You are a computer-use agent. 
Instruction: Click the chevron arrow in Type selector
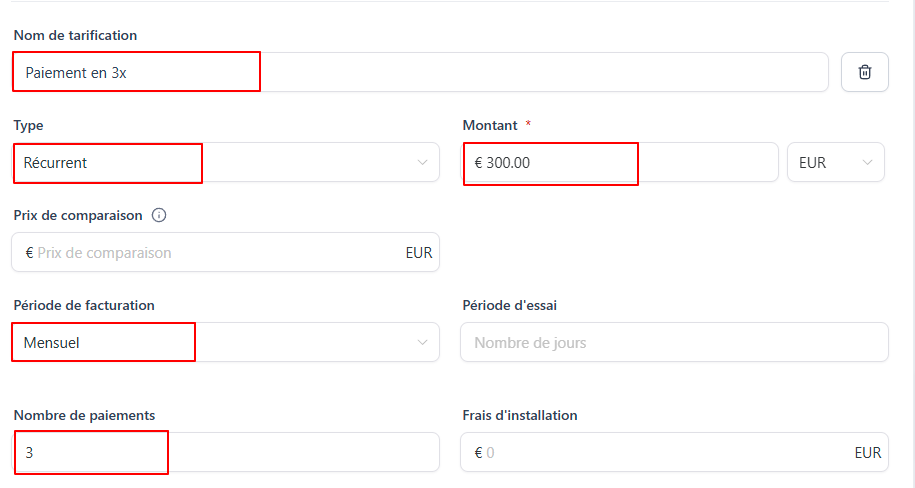coord(421,162)
